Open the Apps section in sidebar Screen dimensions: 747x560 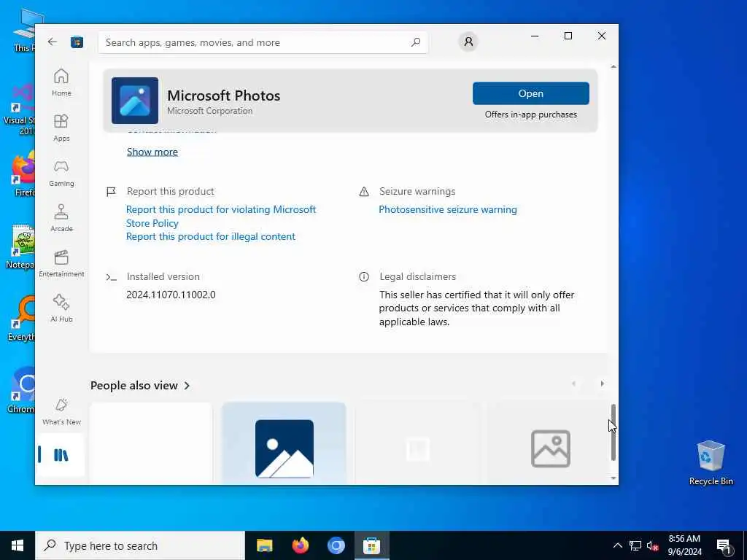(x=61, y=128)
